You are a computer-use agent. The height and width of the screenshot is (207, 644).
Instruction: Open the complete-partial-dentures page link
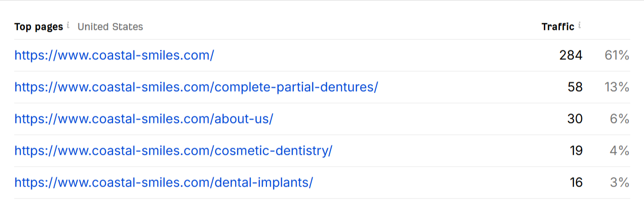(196, 87)
